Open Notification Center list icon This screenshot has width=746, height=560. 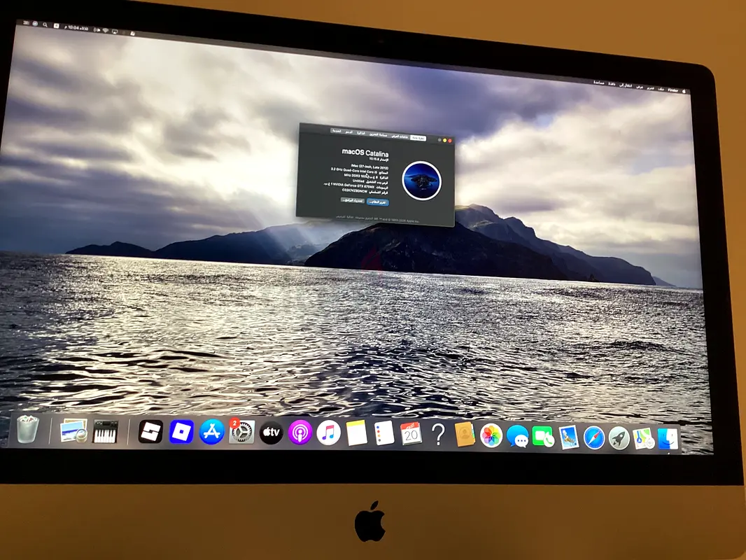pos(26,22)
